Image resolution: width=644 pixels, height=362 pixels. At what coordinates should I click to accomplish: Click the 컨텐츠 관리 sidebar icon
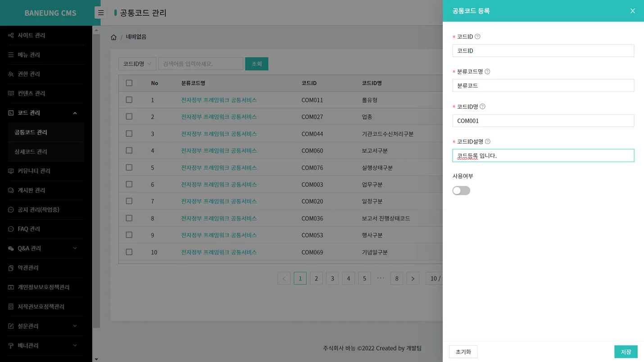11,93
